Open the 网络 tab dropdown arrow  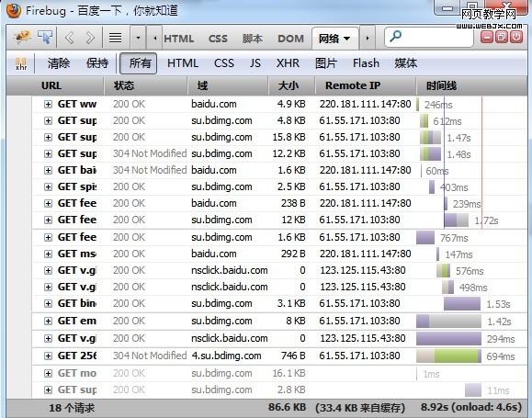[x=346, y=39]
